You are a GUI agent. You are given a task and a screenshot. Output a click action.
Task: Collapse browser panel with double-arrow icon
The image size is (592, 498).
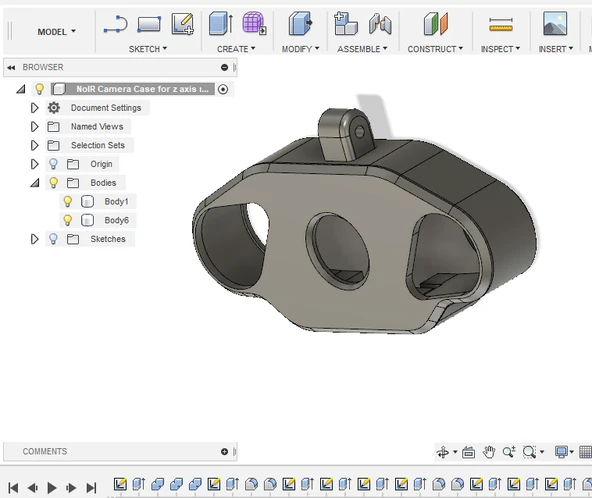click(11, 68)
